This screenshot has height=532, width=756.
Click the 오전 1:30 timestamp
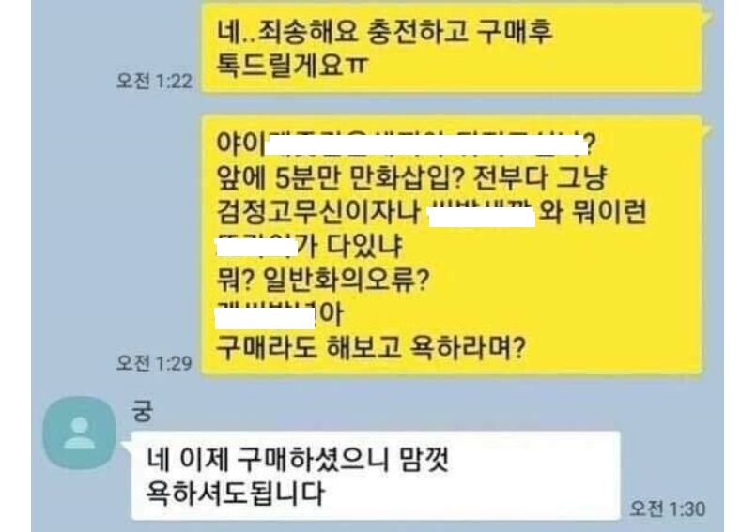click(x=668, y=509)
